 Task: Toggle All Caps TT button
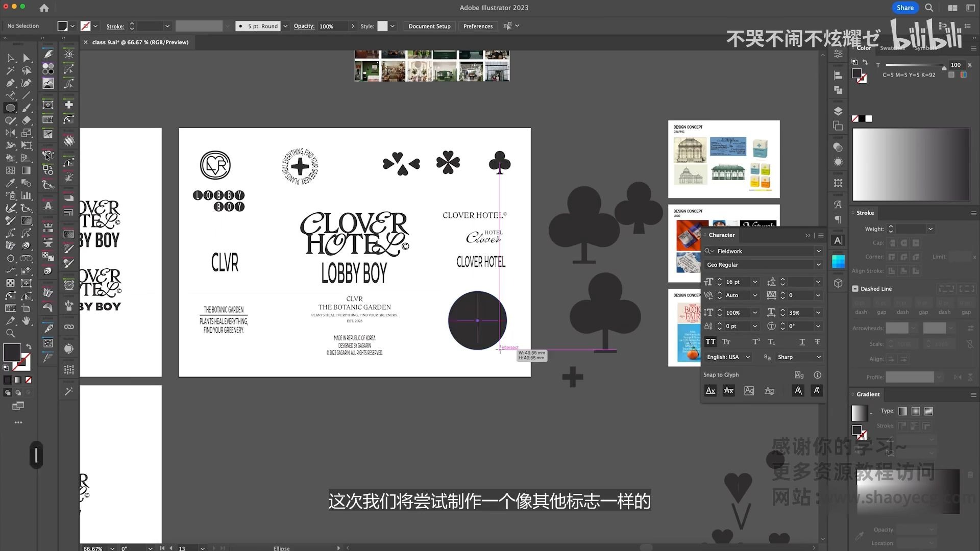pos(710,342)
